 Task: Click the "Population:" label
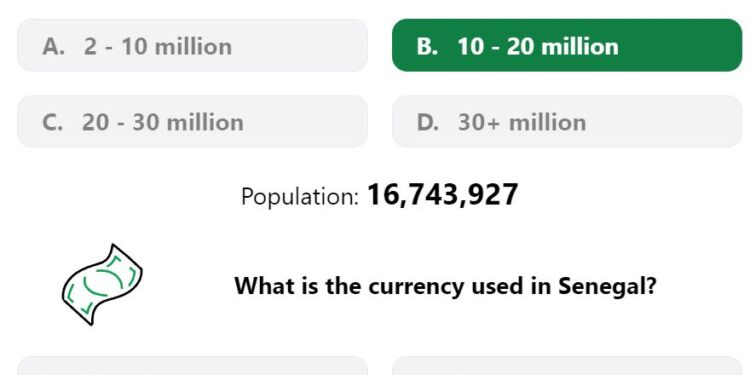pos(300,197)
